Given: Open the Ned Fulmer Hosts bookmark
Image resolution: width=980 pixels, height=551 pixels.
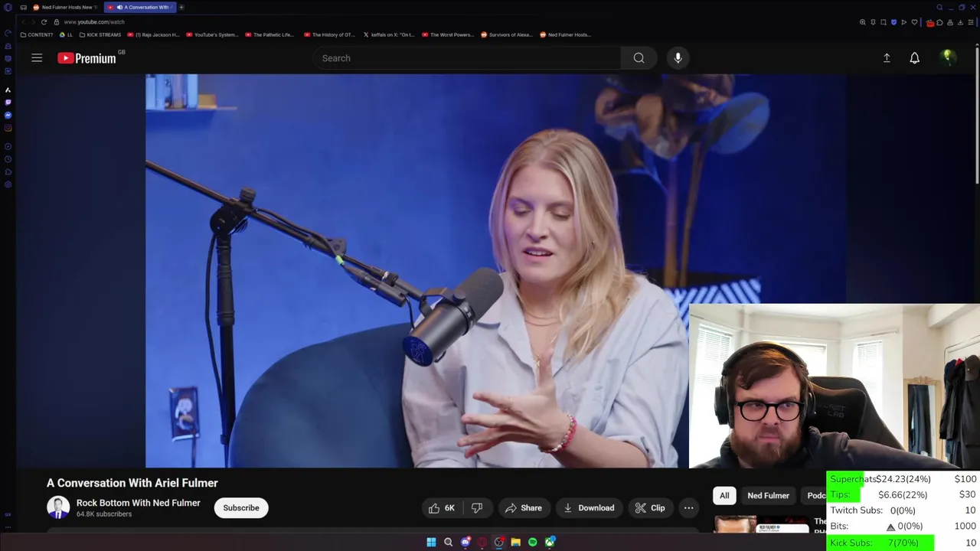Looking at the screenshot, I should click(x=565, y=34).
